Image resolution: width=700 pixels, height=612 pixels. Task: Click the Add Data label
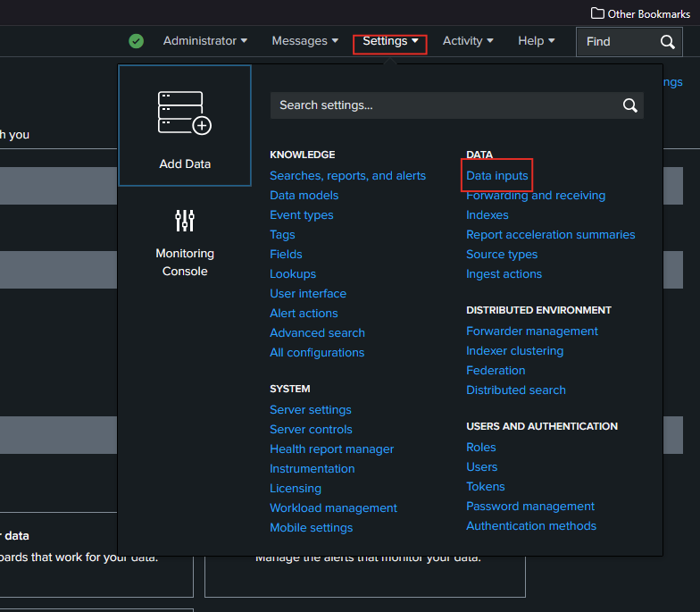[x=185, y=164]
